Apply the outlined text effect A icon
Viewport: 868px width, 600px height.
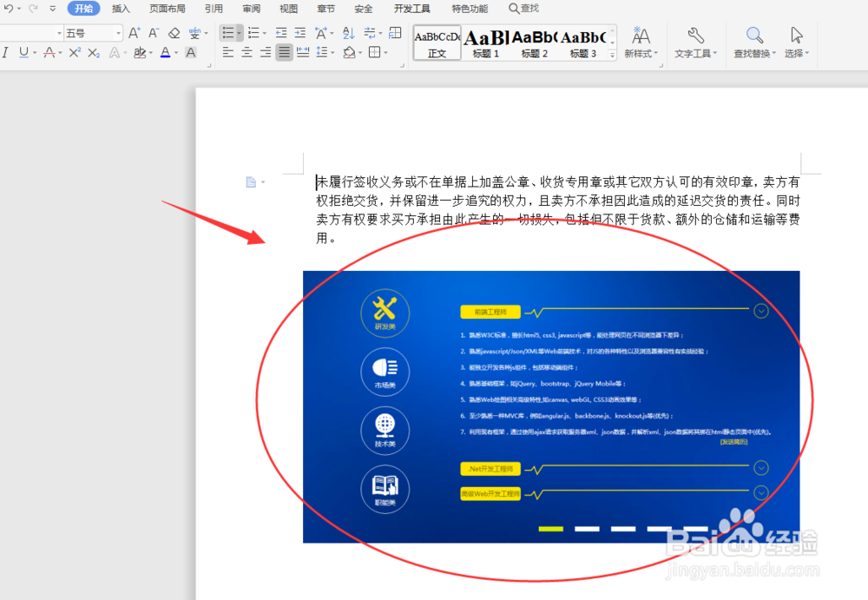click(x=114, y=53)
